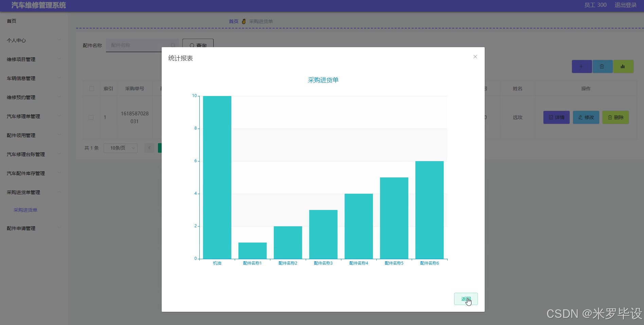Viewport: 644px width, 325px height.
Task: Open the 10条/页 page size dropdown
Action: 121,148
